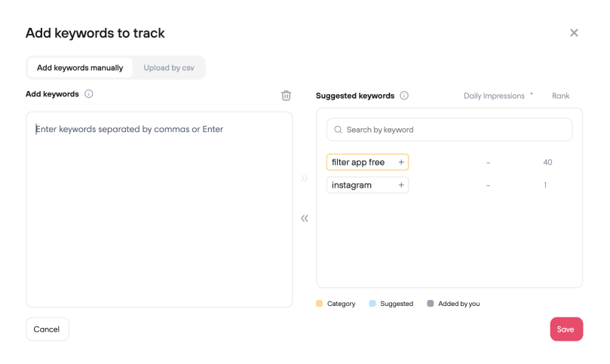610x364 pixels.
Task: Switch to Add keywords manually tab
Action: [80, 68]
